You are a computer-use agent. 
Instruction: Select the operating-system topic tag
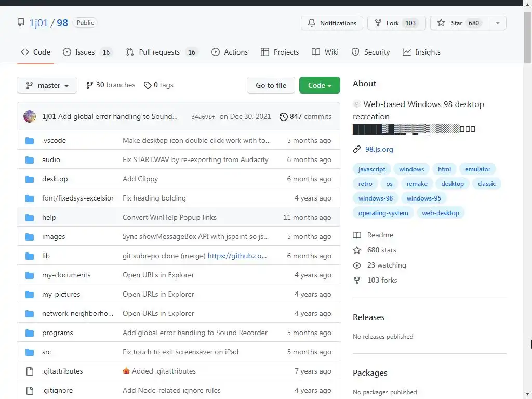click(383, 213)
